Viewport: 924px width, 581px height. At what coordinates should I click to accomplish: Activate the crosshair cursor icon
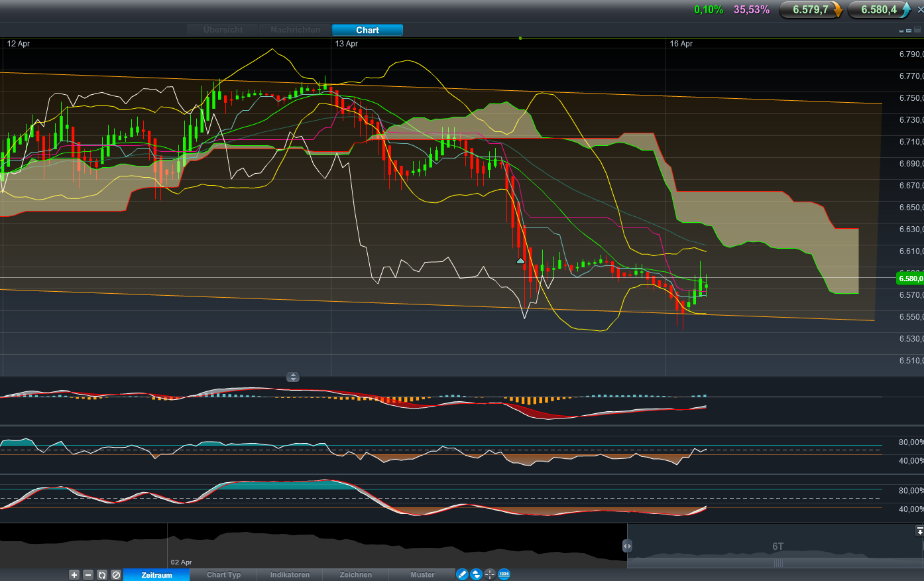[490, 574]
